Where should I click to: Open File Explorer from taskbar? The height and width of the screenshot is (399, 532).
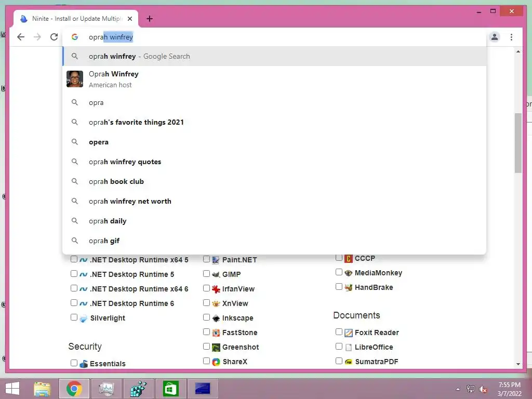[x=42, y=389]
